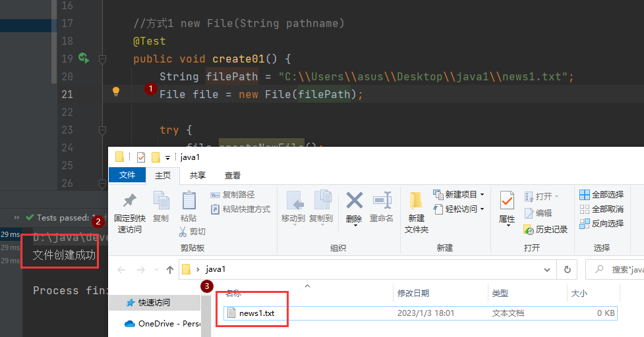Sort by Date modified (修改日期) column header
The image size is (644, 337).
pos(413,293)
